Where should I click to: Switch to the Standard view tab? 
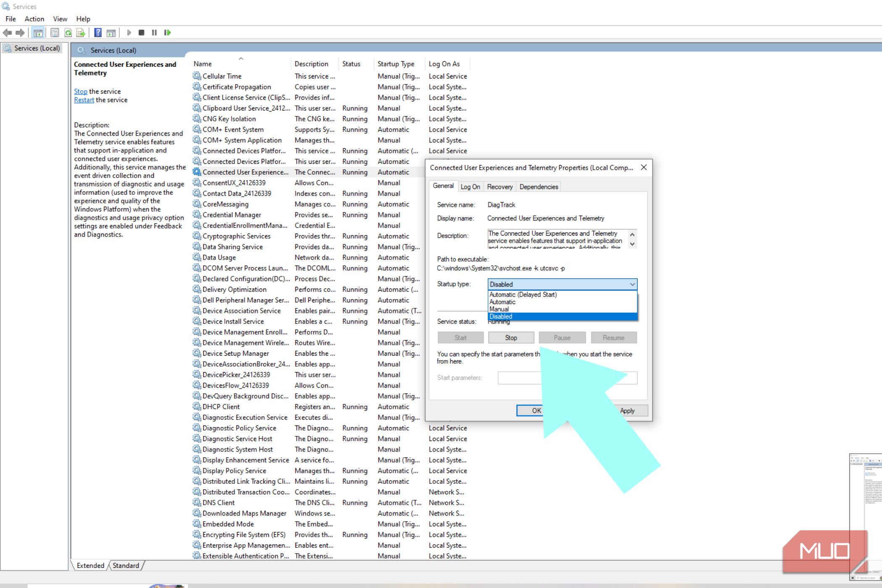[x=126, y=565]
